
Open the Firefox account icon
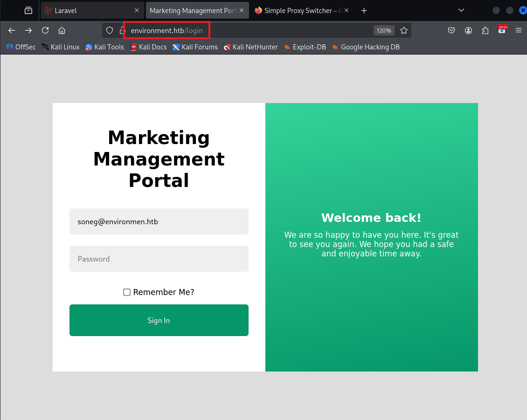click(x=468, y=30)
